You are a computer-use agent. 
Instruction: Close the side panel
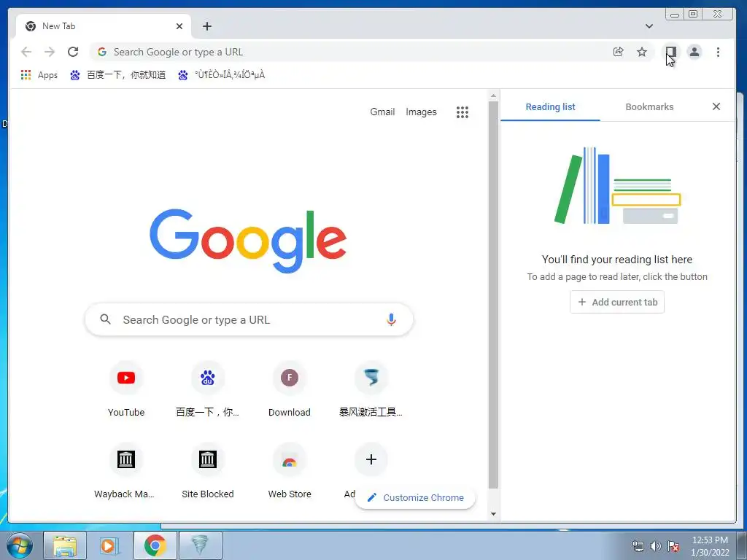[716, 106]
